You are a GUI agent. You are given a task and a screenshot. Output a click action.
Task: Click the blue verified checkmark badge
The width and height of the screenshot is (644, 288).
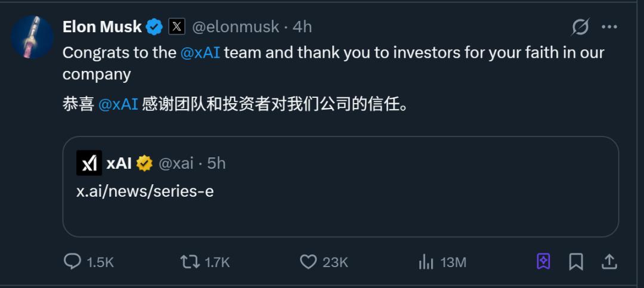[156, 27]
